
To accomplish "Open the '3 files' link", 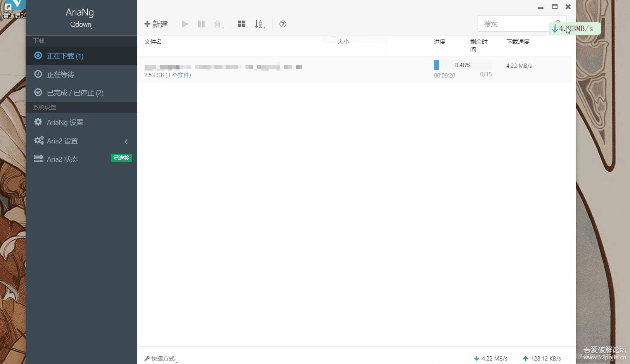I will [x=178, y=75].
